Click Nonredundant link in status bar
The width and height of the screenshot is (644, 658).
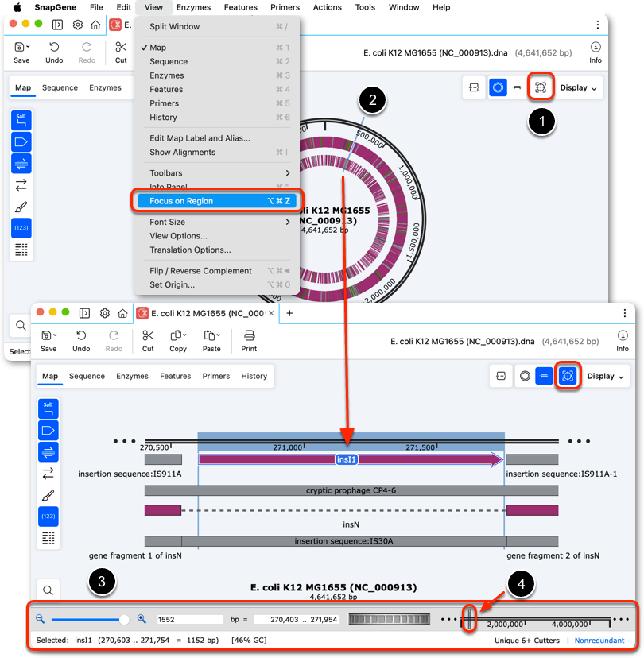coord(599,641)
